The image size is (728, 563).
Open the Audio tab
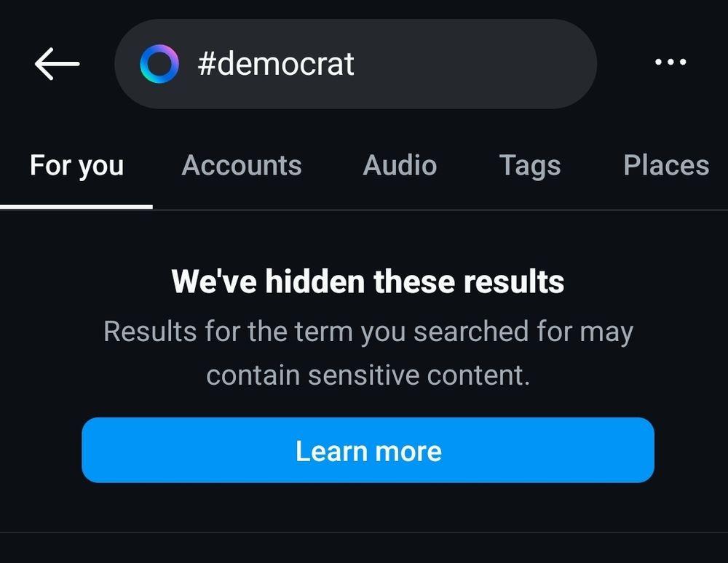click(400, 166)
